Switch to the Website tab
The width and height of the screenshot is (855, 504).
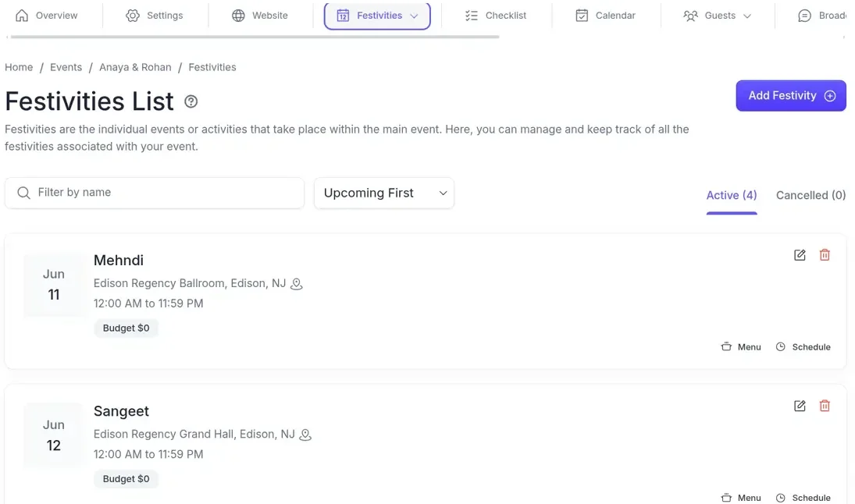tap(259, 16)
